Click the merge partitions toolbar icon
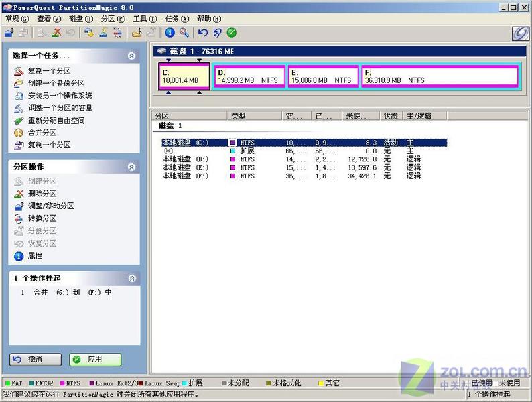 137,33
